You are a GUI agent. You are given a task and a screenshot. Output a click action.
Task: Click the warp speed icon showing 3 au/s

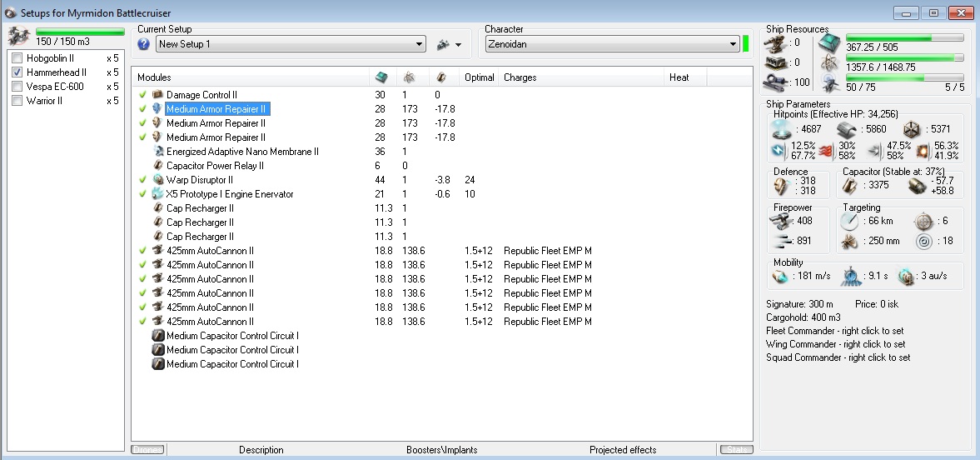(906, 276)
